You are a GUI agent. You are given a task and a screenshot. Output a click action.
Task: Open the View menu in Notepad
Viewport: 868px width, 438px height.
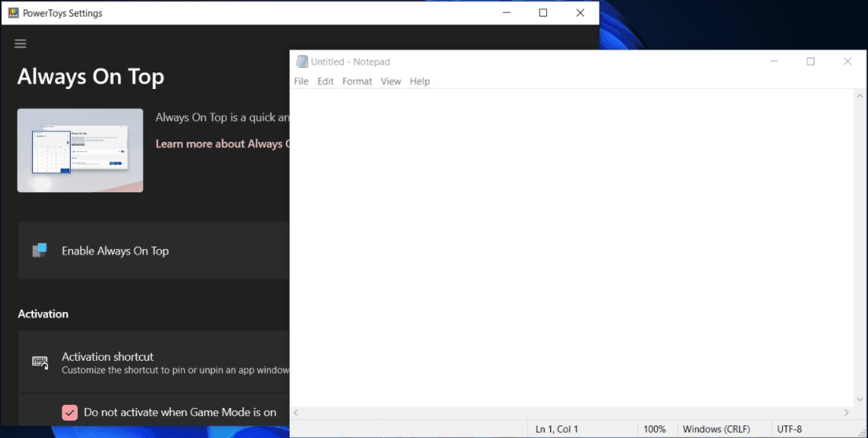click(x=391, y=81)
